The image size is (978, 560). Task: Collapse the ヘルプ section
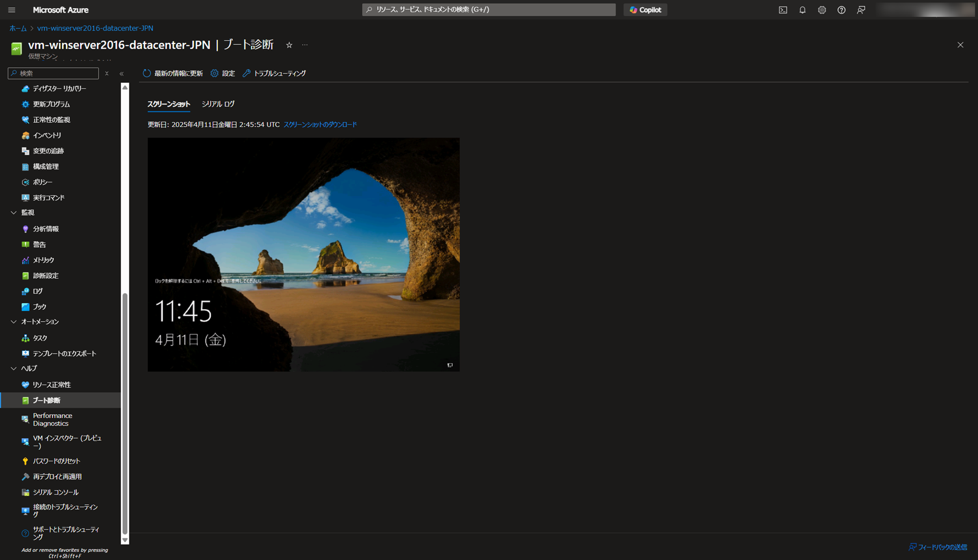pos(14,368)
